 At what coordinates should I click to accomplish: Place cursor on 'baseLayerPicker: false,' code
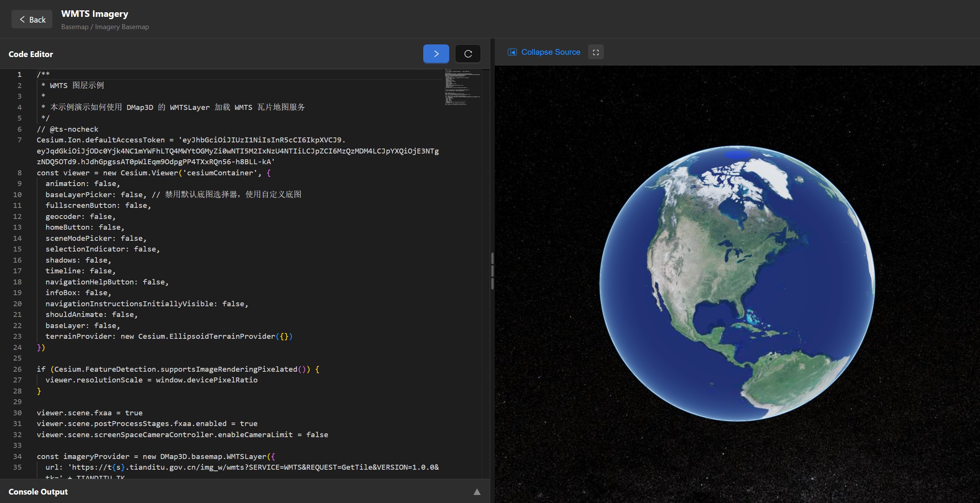tap(96, 194)
